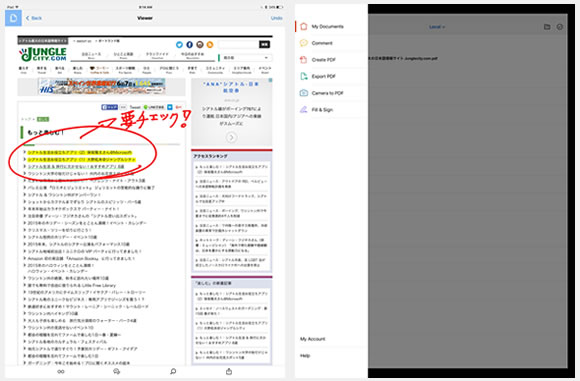Open Camera to PDF option
Screen dimensions: 580x381
(x=327, y=93)
